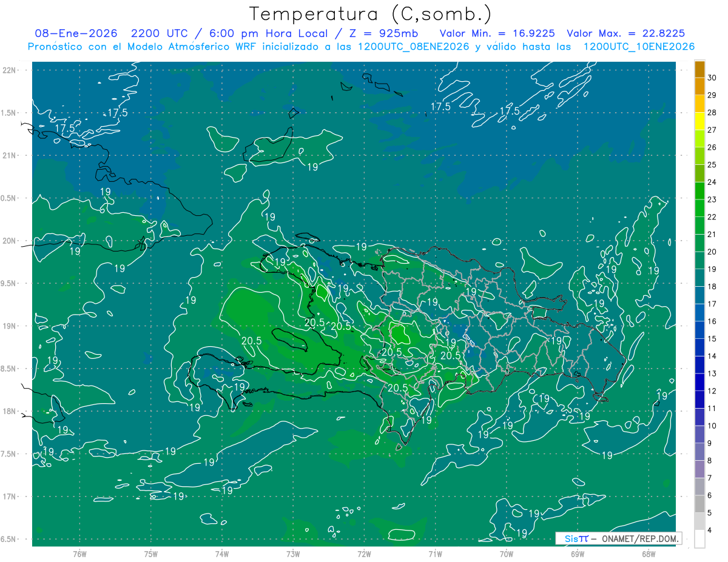Image resolution: width=728 pixels, height=562 pixels.
Task: Click the '75W' longitude axis label
Action: pyautogui.click(x=150, y=554)
